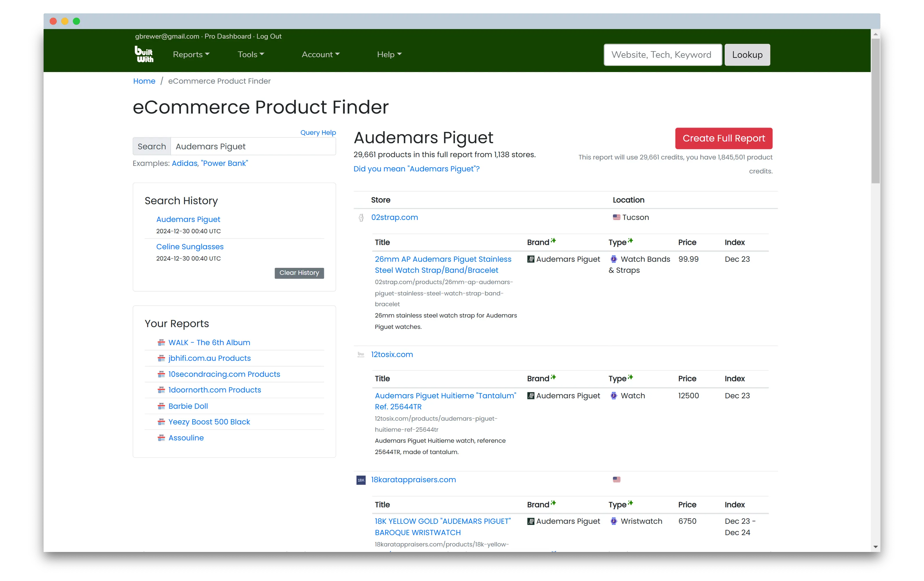
Task: Click the page vertical scrollbar thumb
Action: pyautogui.click(x=875, y=111)
